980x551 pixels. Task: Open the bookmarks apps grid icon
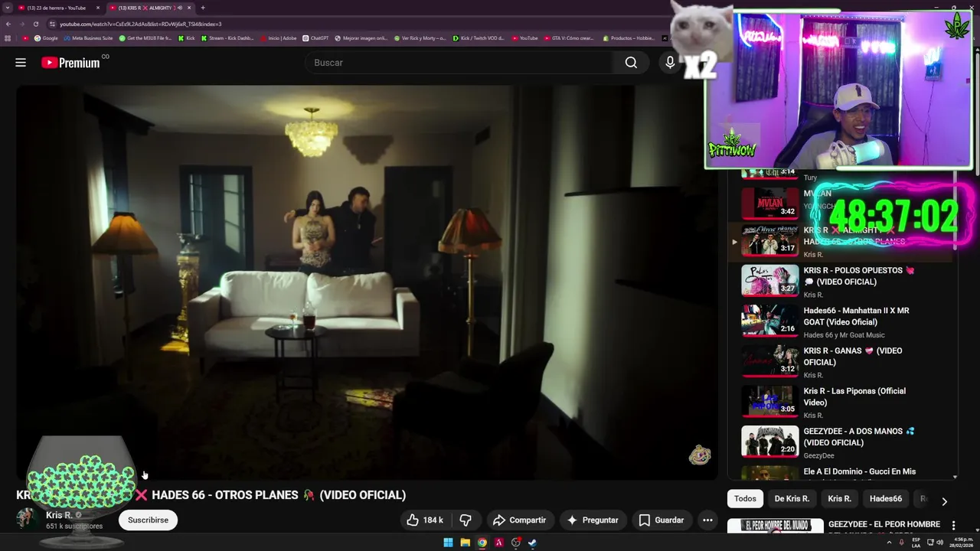[8, 38]
